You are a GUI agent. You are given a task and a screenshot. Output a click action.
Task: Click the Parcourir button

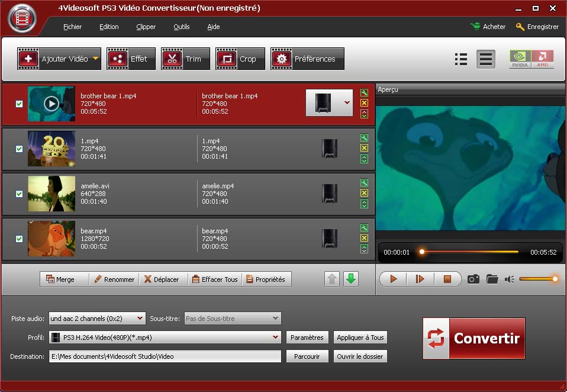point(307,356)
